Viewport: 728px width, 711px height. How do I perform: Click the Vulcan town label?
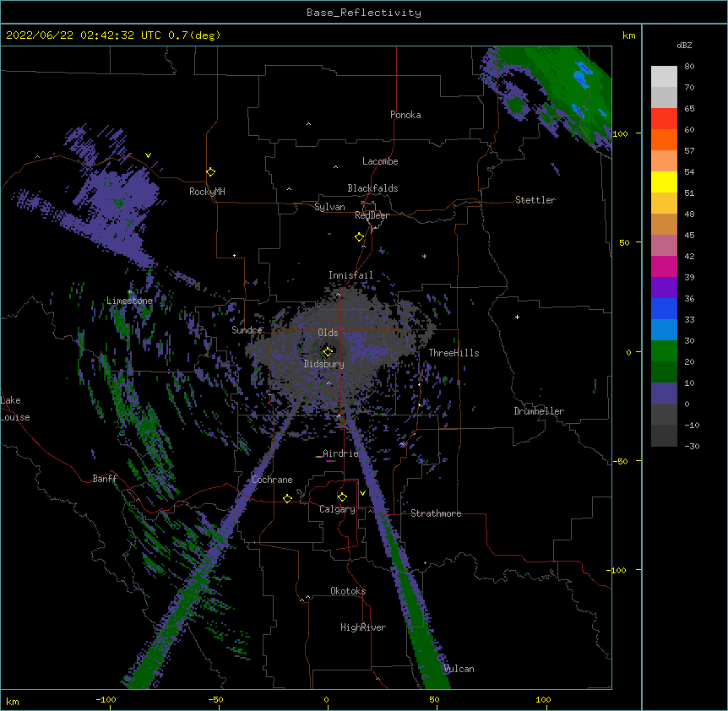[x=459, y=669]
